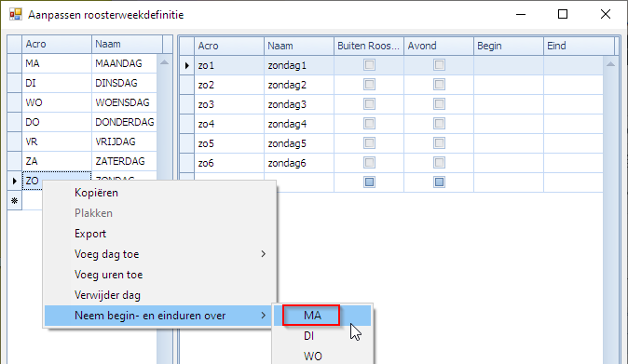Toggle Buiten Rooster checkbox in the new row
The image size is (628, 364).
coord(369,182)
